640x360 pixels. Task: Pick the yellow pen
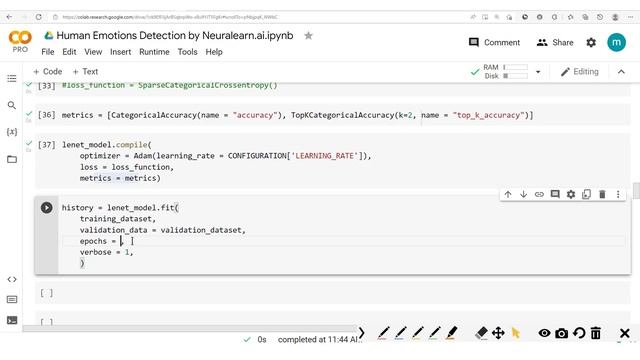(x=417, y=333)
